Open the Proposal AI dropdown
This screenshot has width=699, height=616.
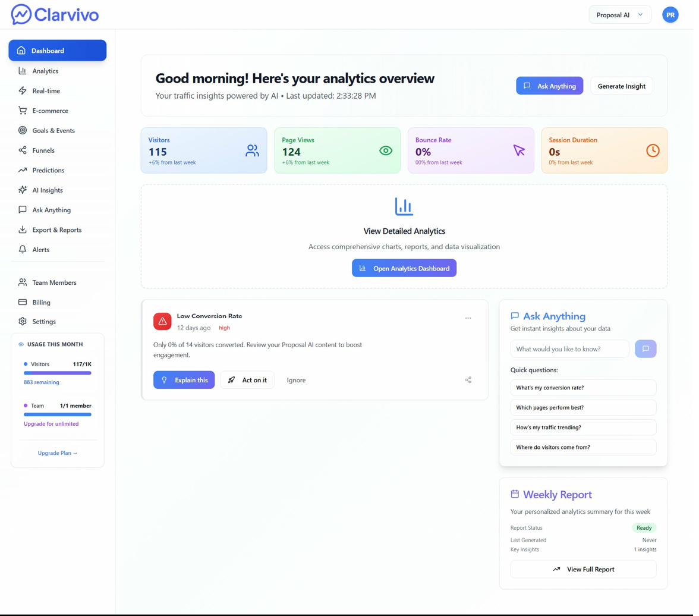[620, 15]
